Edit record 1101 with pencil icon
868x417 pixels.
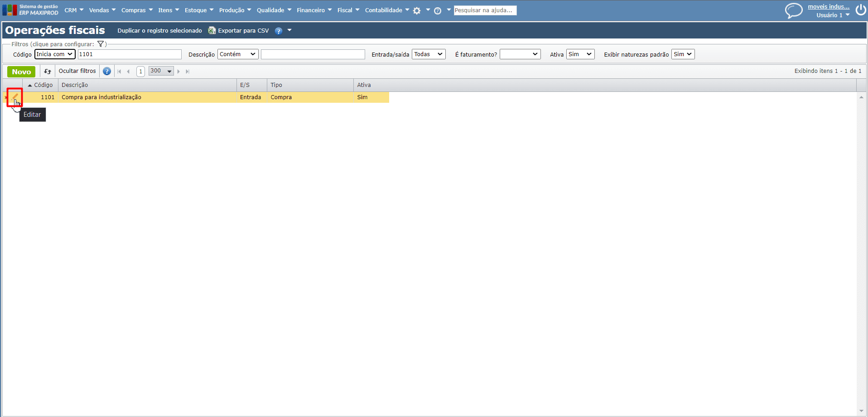click(15, 96)
